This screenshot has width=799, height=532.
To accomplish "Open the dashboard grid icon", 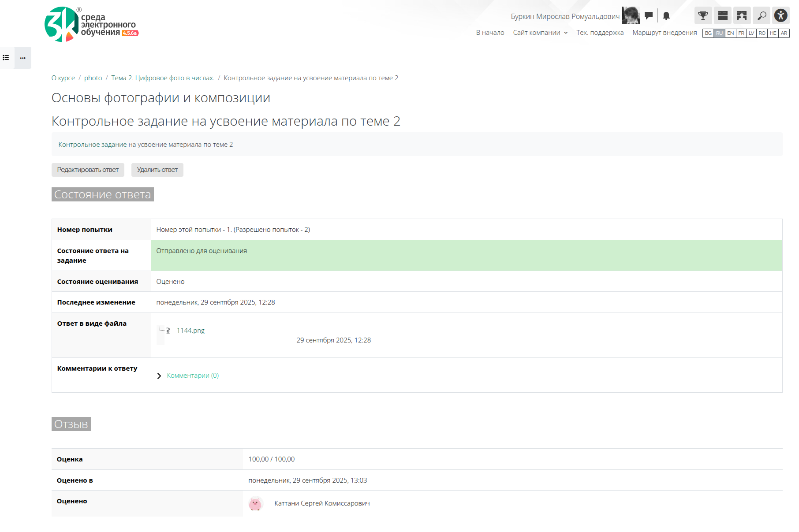I will pos(723,16).
